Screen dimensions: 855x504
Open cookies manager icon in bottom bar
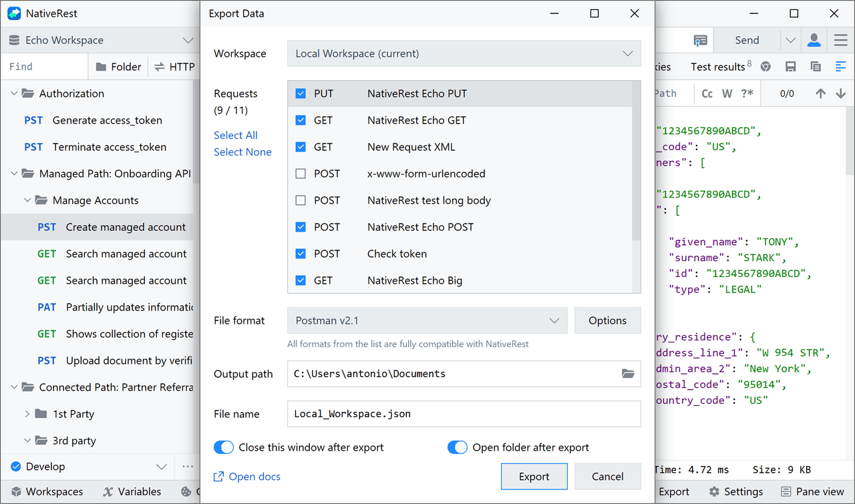(x=186, y=492)
